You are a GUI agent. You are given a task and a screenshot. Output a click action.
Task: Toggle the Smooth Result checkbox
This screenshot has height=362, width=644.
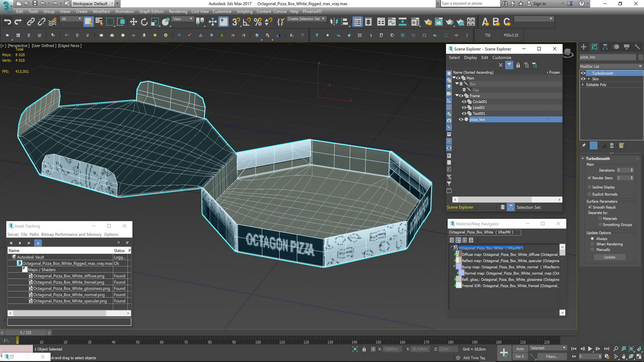click(590, 207)
